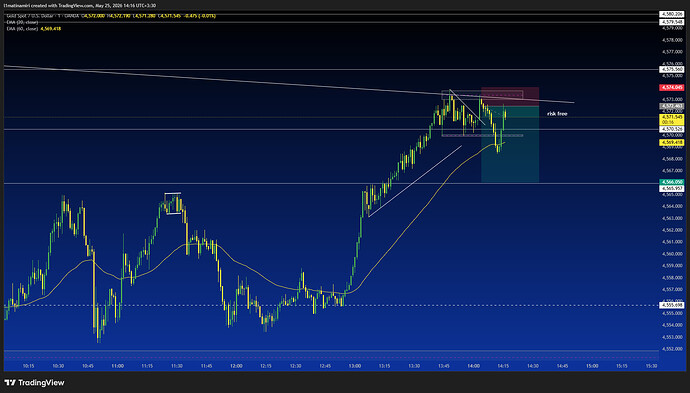Select the EMA (20, close) indicator legend

coord(22,22)
